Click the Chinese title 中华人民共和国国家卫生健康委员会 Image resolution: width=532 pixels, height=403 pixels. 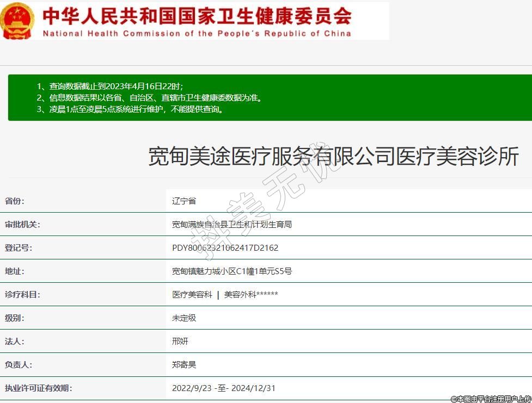point(197,16)
